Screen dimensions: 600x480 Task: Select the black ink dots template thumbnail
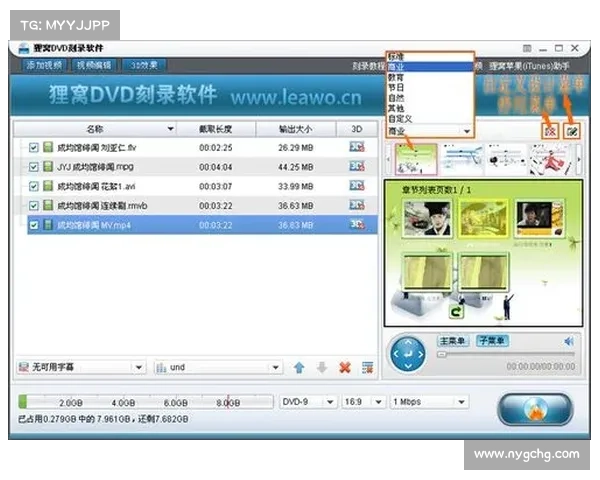[507, 159]
